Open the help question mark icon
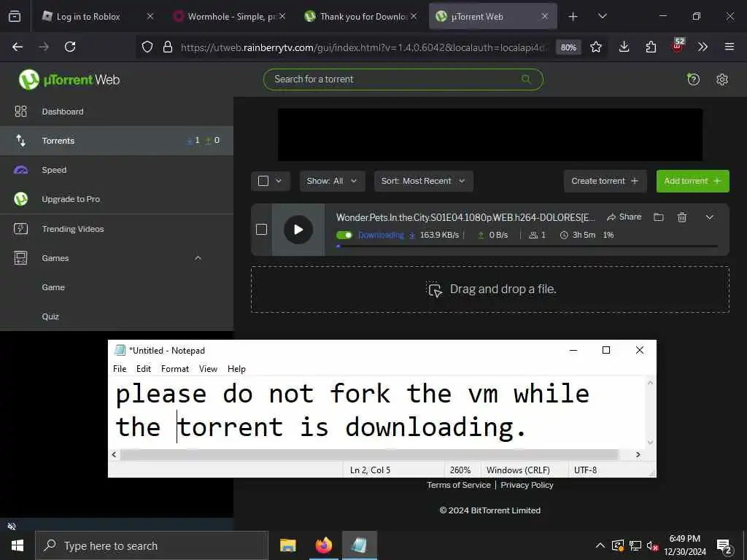The image size is (747, 560). point(693,79)
